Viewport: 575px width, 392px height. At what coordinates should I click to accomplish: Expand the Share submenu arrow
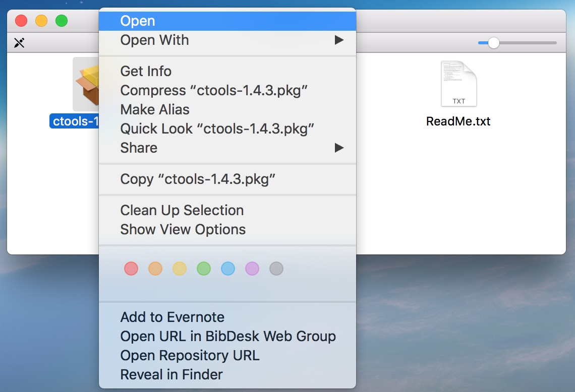click(x=339, y=148)
